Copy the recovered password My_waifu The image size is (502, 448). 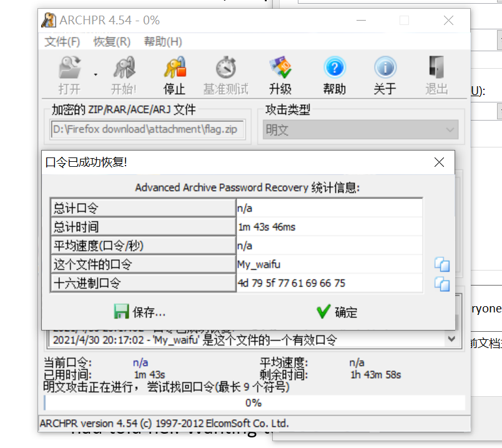point(442,265)
